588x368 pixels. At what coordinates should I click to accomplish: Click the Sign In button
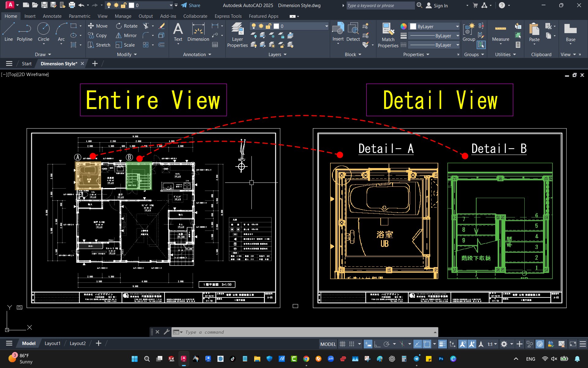[x=437, y=5]
